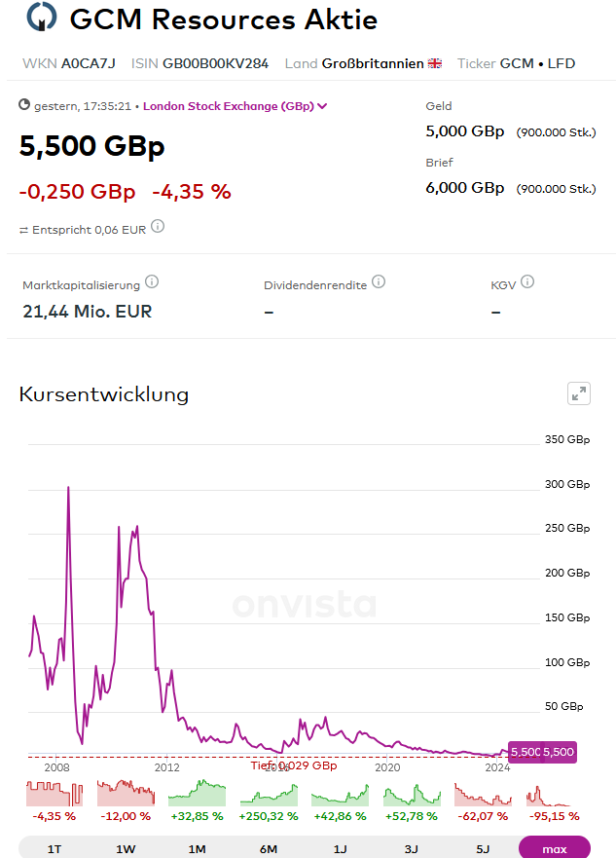The height and width of the screenshot is (858, 616).
Task: Click the GCM Resources company logo icon
Action: [x=42, y=19]
